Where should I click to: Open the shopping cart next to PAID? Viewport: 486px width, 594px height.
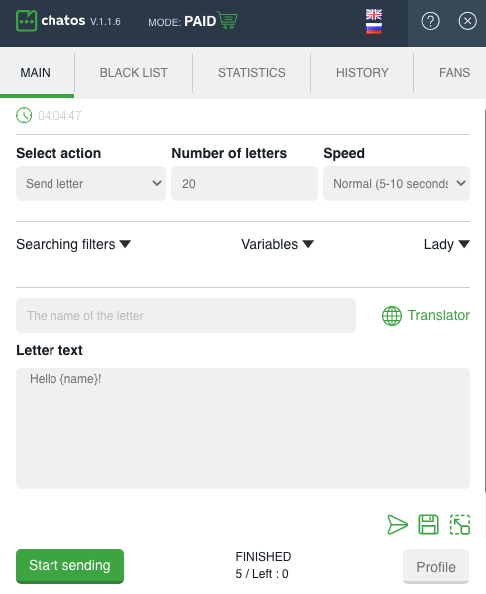(x=227, y=20)
